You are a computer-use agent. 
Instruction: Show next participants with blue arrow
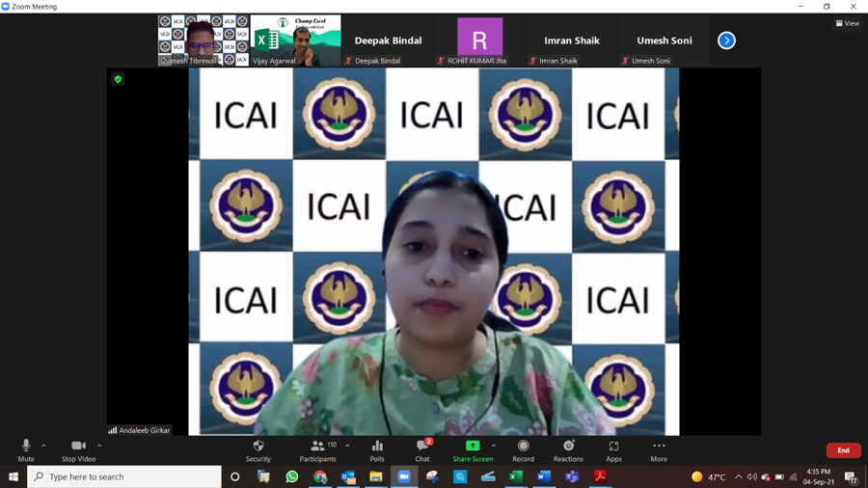[726, 41]
